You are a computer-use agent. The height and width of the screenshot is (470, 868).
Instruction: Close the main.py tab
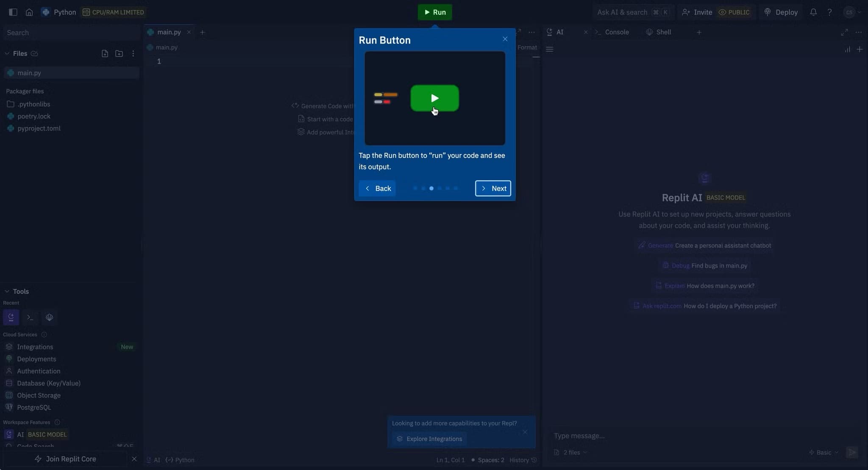189,32
